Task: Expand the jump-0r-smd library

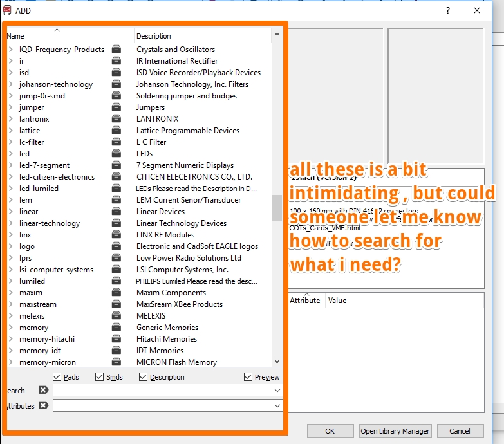Action: coord(10,95)
